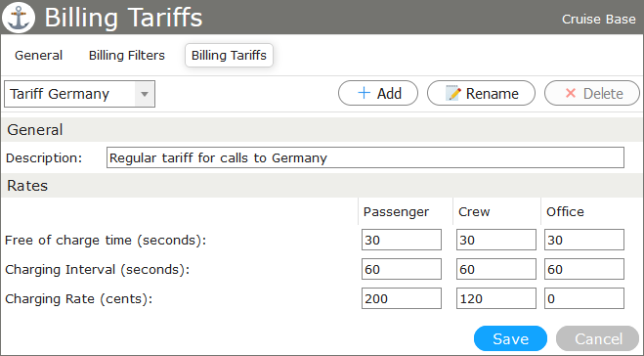
Task: Focus Passenger charging interval field
Action: [402, 269]
